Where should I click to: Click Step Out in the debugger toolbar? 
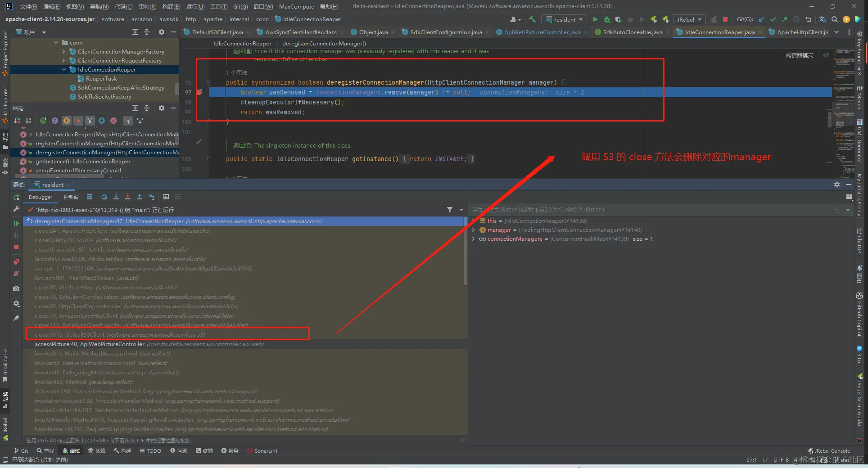pyautogui.click(x=140, y=197)
